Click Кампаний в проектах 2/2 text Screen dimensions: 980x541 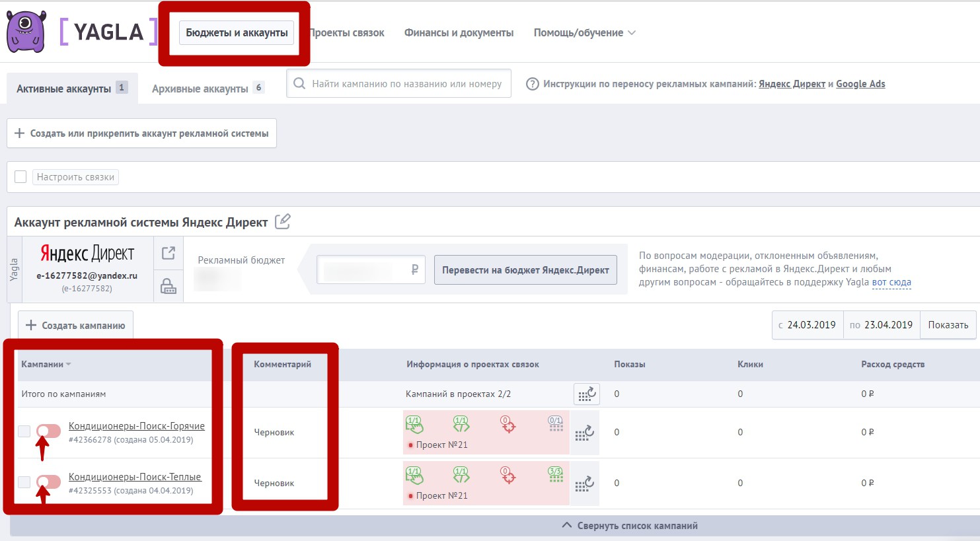click(458, 394)
